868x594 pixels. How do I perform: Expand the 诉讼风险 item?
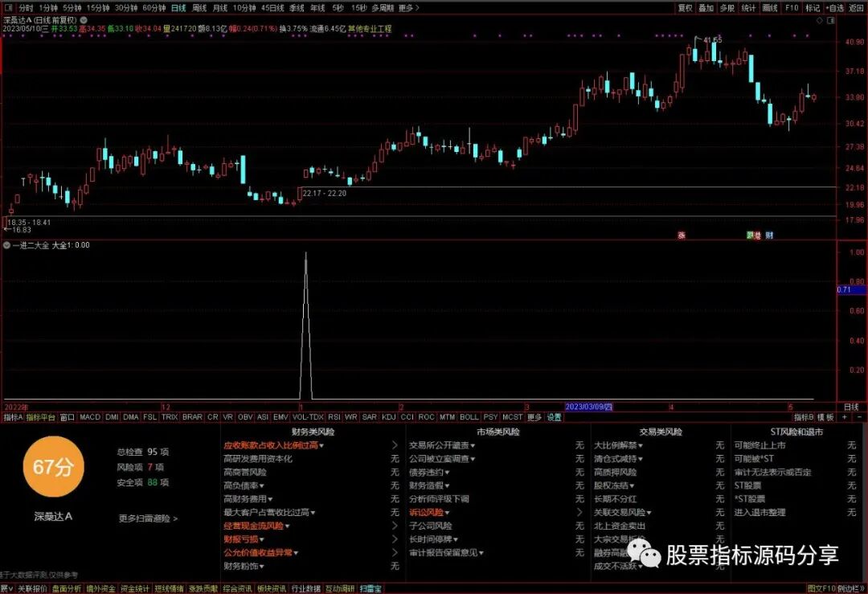click(x=429, y=513)
